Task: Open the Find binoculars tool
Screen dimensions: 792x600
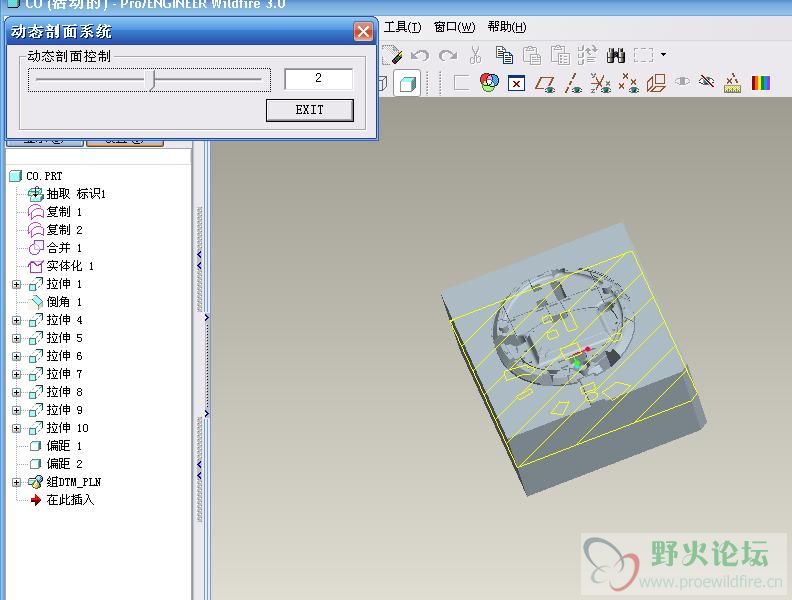Action: [616, 55]
